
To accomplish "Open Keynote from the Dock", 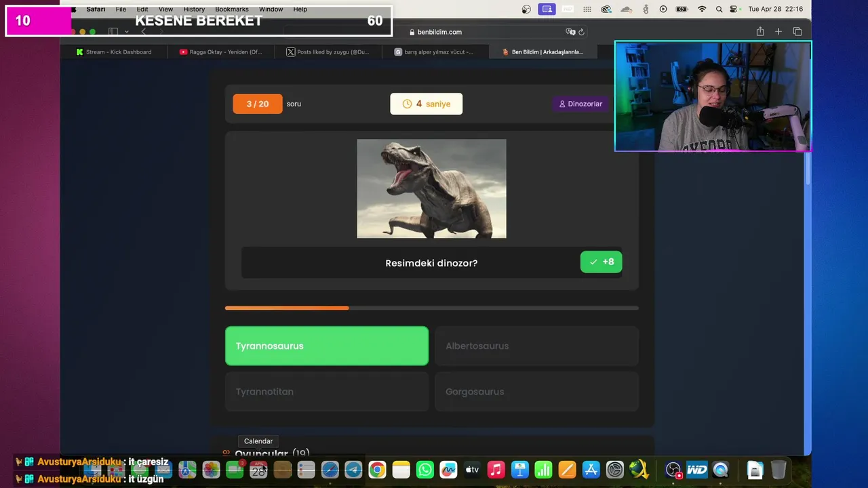I will [x=520, y=470].
